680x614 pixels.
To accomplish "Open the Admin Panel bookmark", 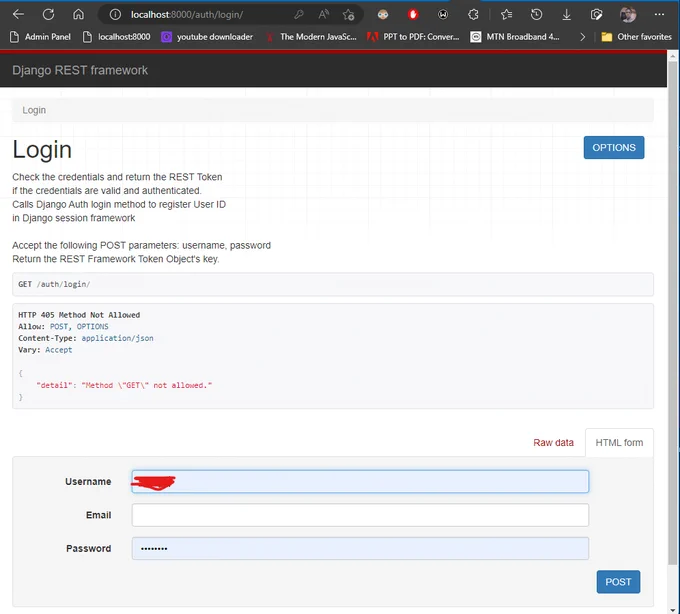I will coord(40,37).
